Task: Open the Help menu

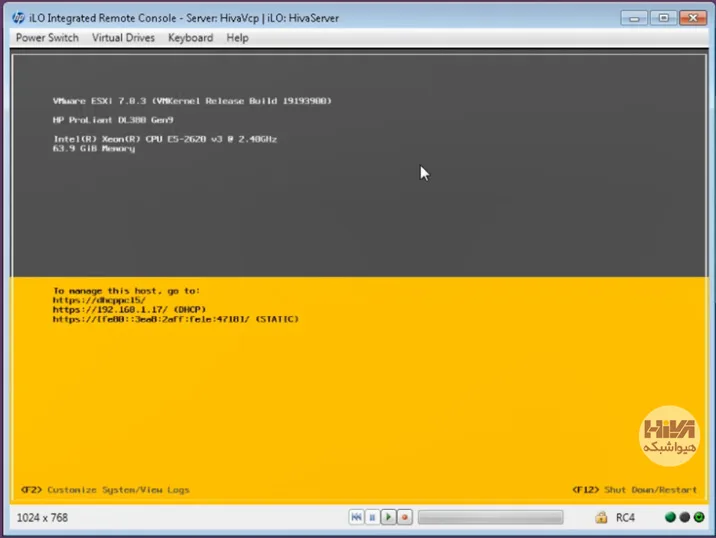Action: pyautogui.click(x=237, y=38)
